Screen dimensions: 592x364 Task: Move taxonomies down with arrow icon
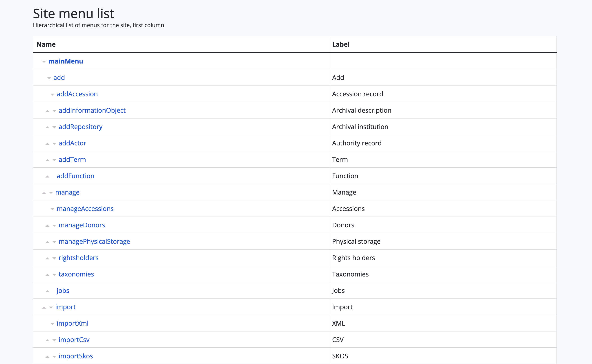pyautogui.click(x=54, y=274)
